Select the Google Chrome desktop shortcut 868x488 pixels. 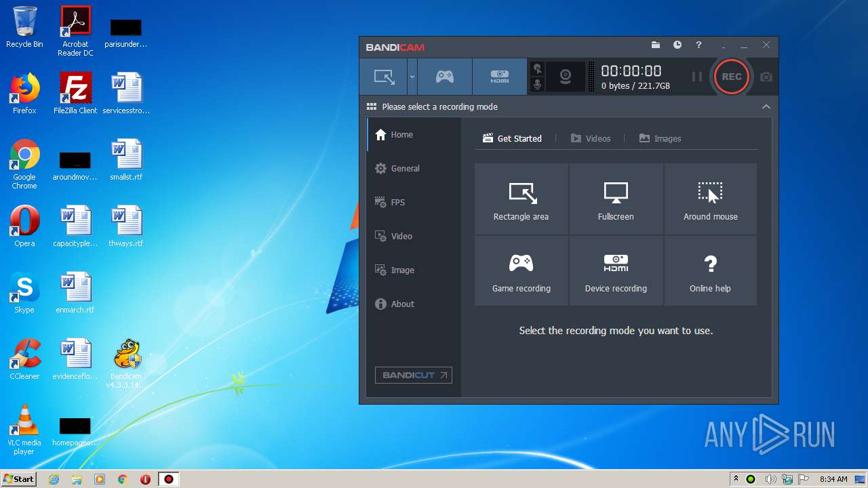pyautogui.click(x=24, y=164)
